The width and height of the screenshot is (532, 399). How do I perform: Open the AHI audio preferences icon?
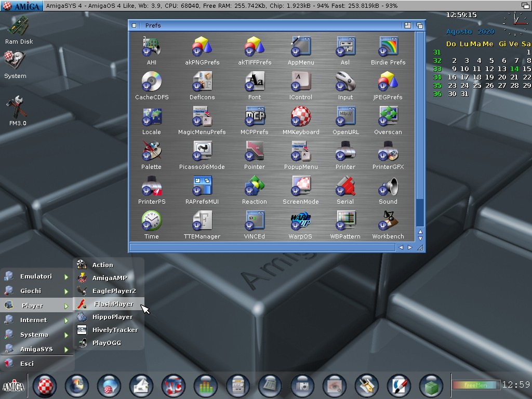tap(151, 47)
